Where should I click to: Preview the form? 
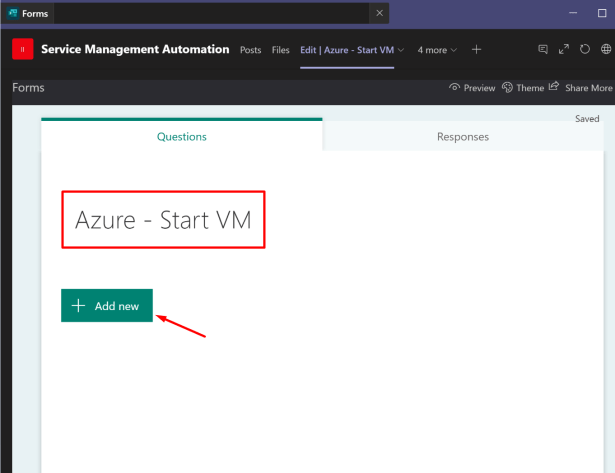point(472,88)
